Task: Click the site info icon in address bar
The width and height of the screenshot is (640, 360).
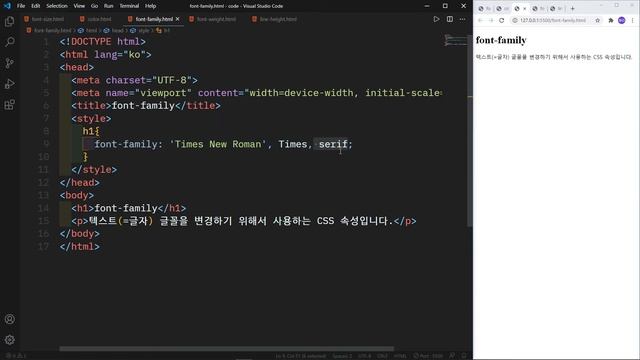Action: (515, 20)
